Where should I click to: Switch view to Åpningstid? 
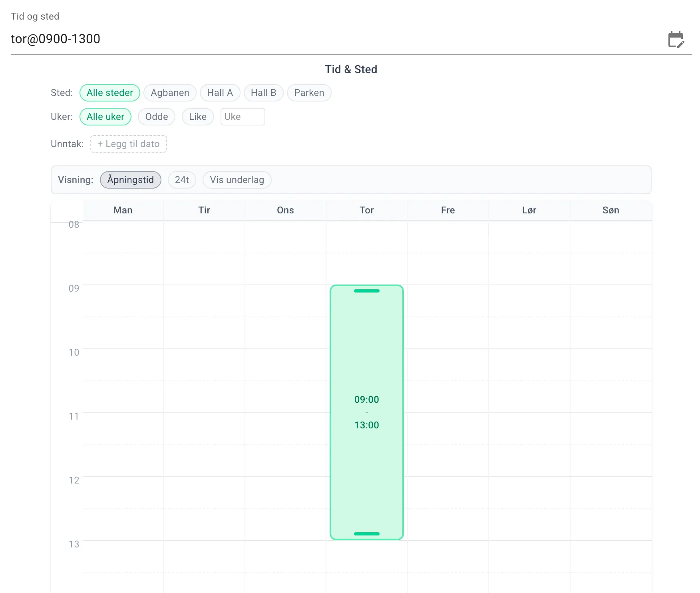point(130,180)
